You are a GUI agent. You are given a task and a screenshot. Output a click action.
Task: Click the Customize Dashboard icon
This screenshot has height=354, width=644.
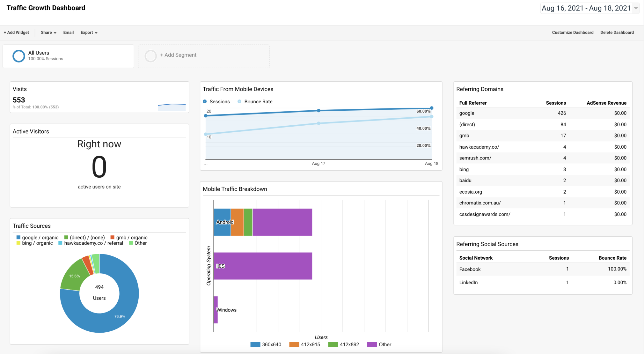[x=572, y=32]
